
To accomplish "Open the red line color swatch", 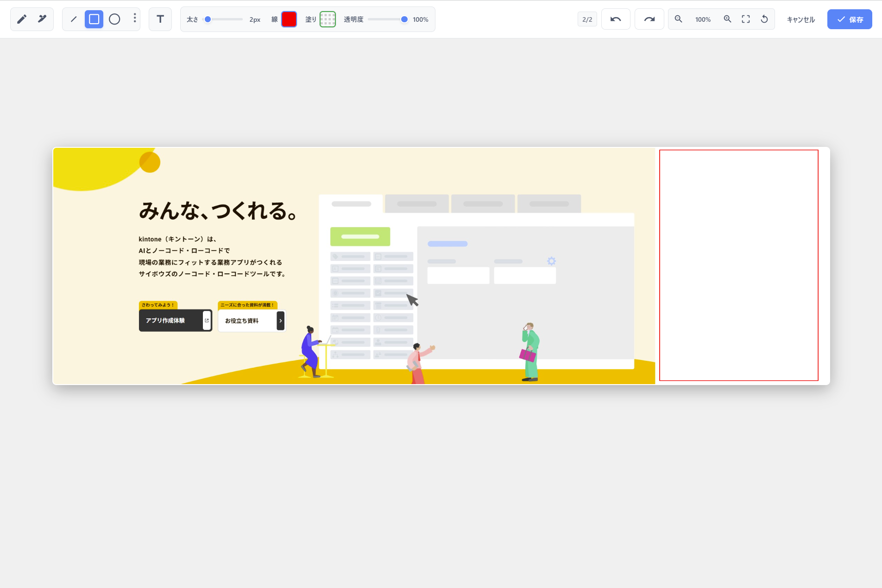I will (289, 19).
